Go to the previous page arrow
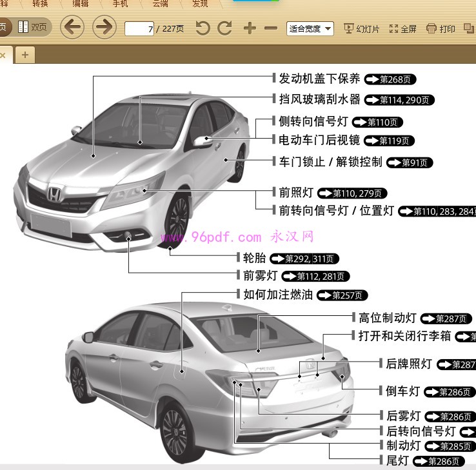 tap(72, 27)
